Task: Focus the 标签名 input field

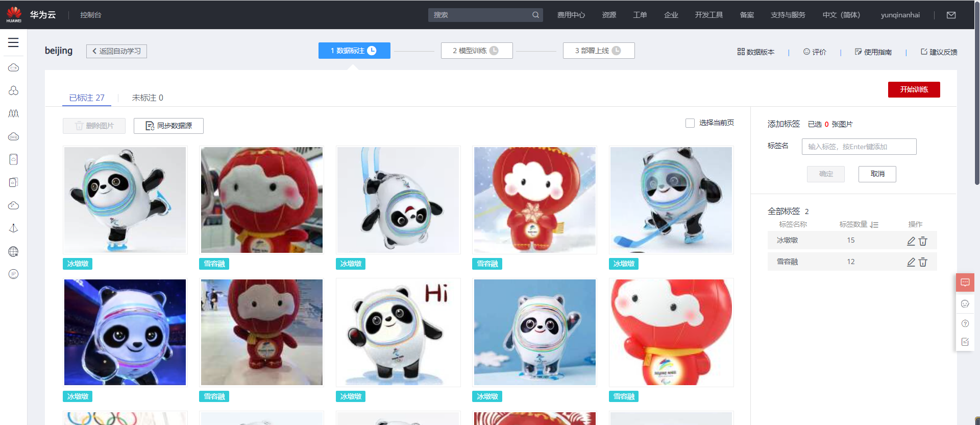Action: [x=859, y=147]
